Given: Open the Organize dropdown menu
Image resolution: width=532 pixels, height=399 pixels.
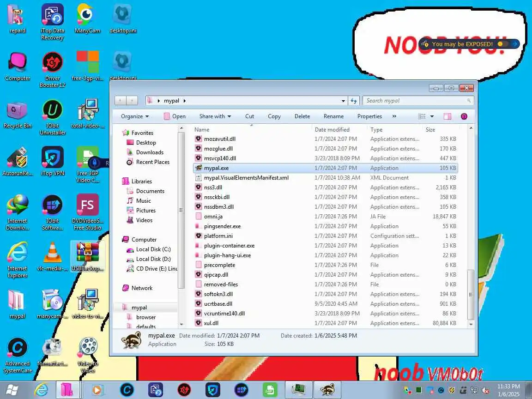Looking at the screenshot, I should [x=135, y=116].
